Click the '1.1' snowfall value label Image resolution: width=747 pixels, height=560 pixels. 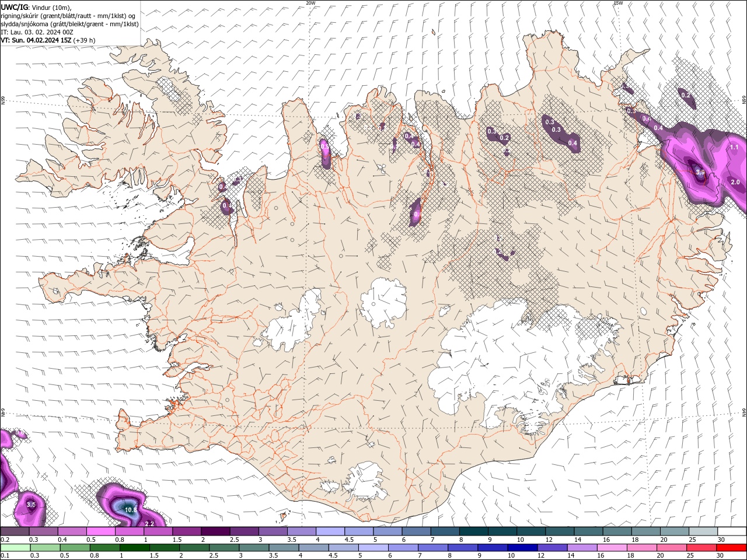point(734,148)
